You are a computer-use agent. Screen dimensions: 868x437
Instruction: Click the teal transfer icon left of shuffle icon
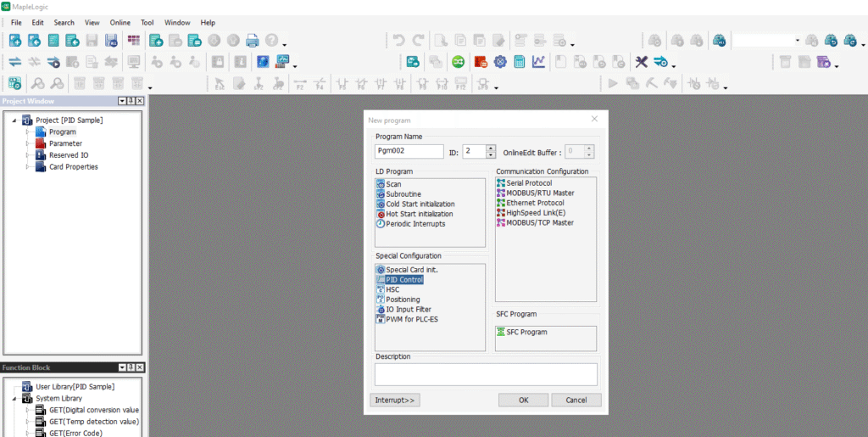click(413, 61)
